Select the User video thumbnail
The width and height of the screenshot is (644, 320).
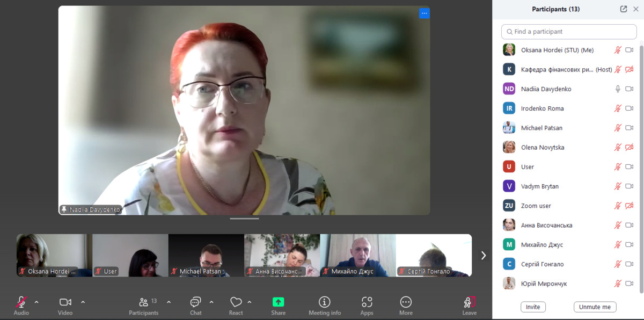[130, 256]
